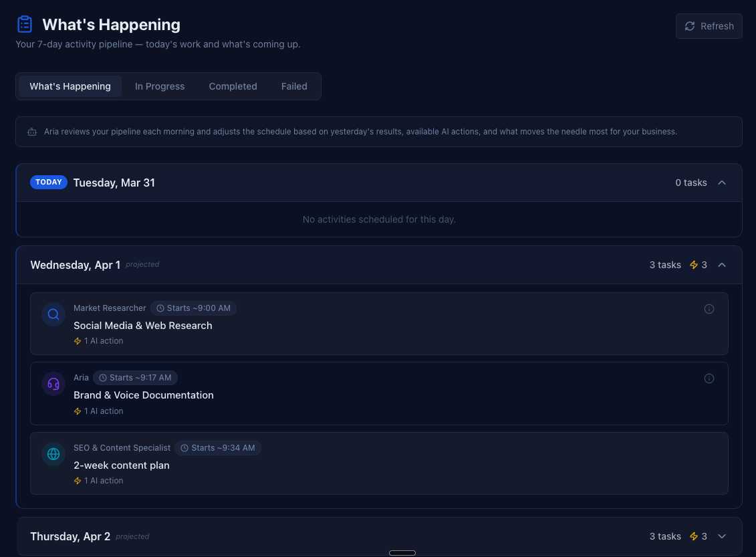
Task: Click the clipboard icon beside What's Happening title
Action: click(x=25, y=23)
